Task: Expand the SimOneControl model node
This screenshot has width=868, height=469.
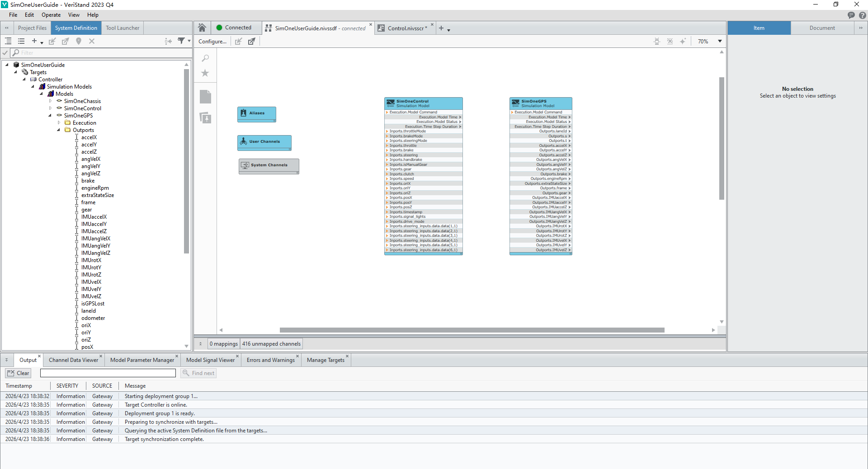Action: point(50,108)
